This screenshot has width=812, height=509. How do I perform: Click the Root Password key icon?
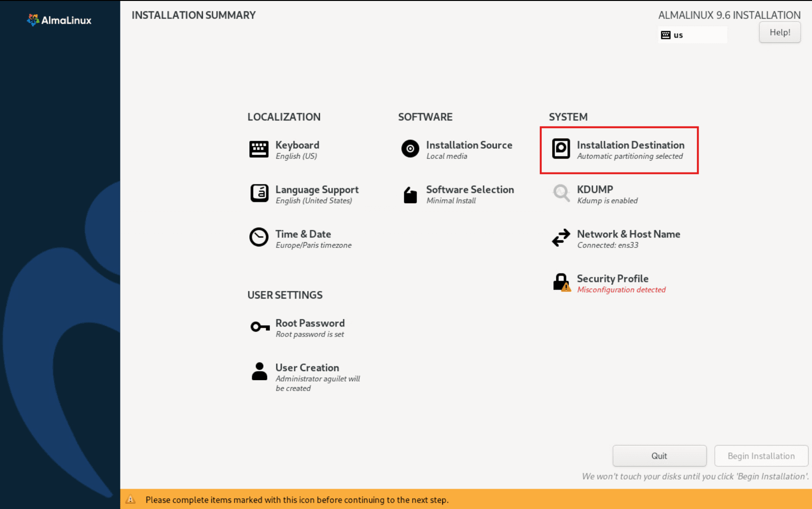pos(260,327)
